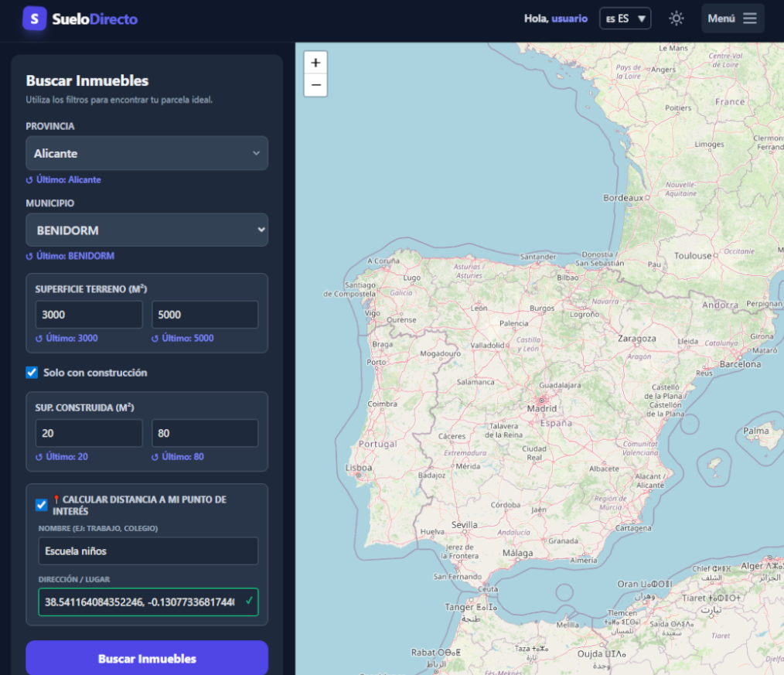Click the 'Escuela niños' name field
This screenshot has width=784, height=675.
148,551
